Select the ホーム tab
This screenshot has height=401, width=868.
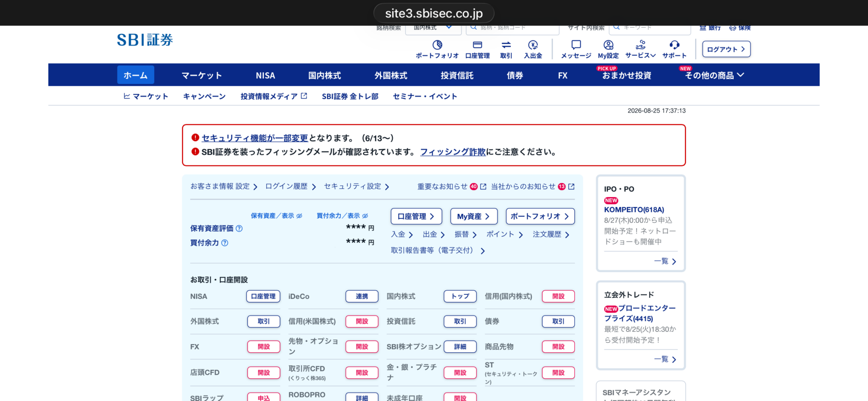[136, 75]
